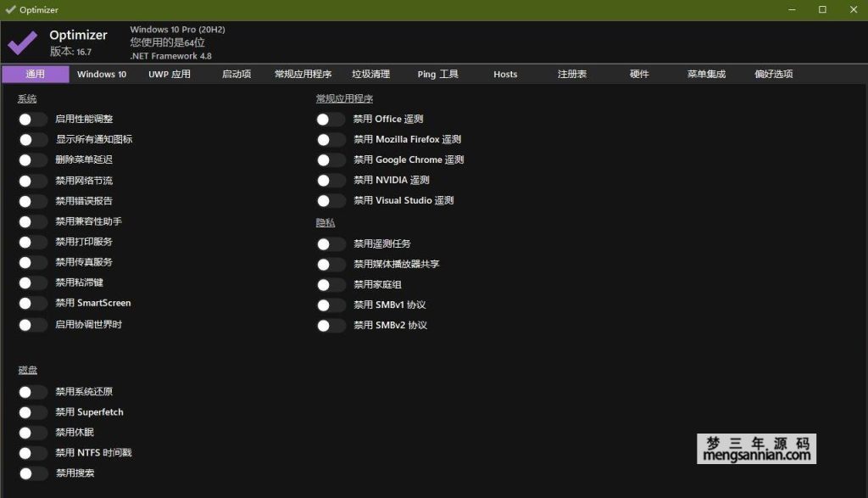868x498 pixels.
Task: Go to 常规应用程序 tab
Action: 303,74
